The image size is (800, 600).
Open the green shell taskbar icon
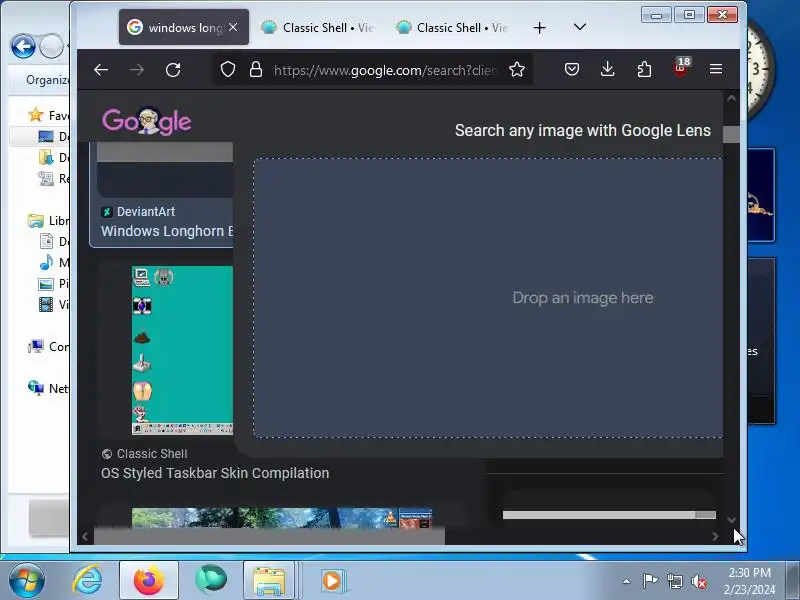[x=211, y=580]
